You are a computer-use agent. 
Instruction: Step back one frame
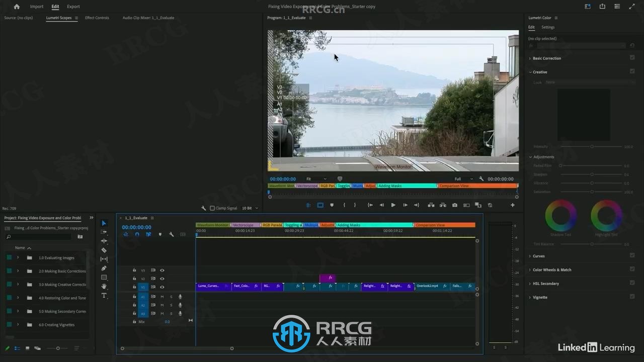(381, 205)
